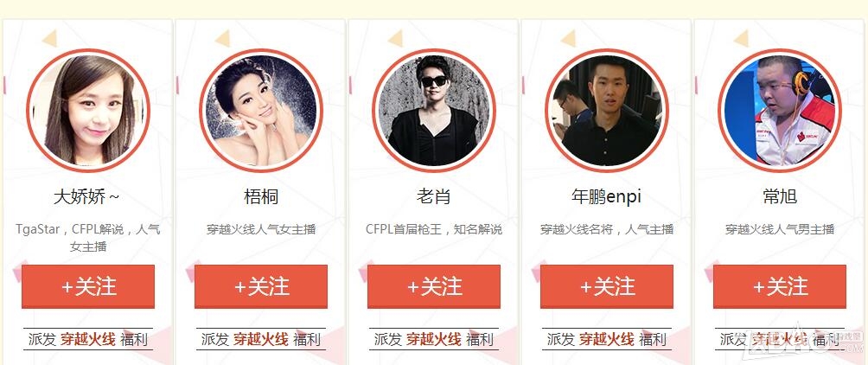Follow 大娇娇 with the +关注 button
Screen dimensions: 868x365
tap(88, 286)
